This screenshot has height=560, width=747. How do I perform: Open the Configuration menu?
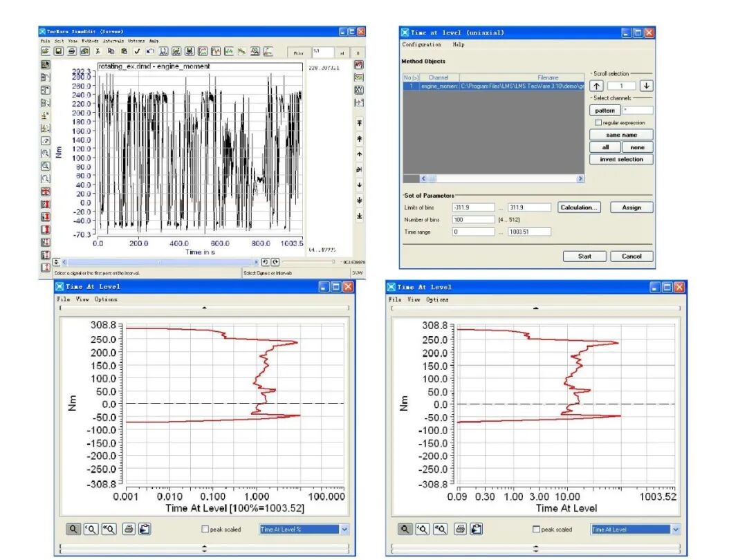click(422, 44)
